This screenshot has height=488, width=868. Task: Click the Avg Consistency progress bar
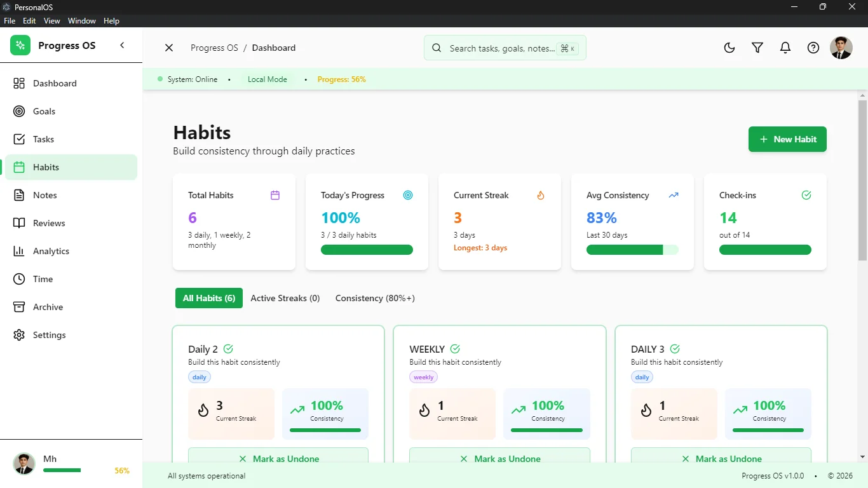coord(632,250)
